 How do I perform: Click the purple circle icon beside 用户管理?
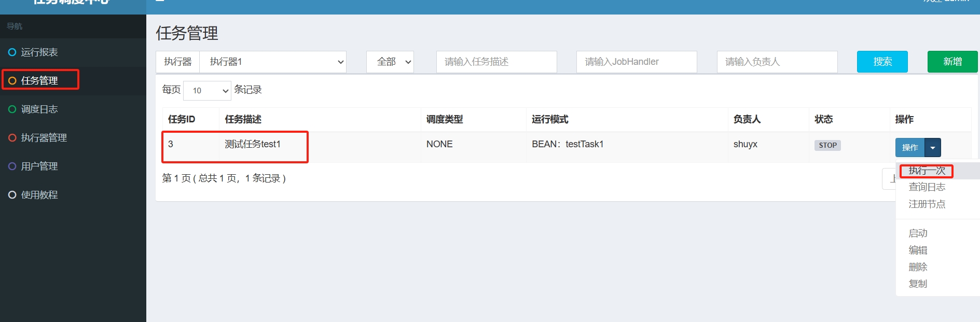click(12, 166)
